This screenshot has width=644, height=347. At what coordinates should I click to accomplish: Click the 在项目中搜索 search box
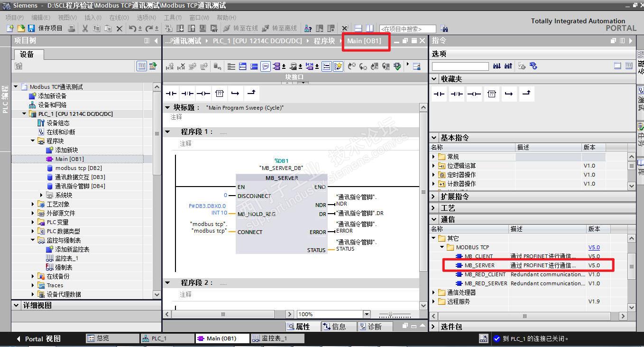pos(407,29)
